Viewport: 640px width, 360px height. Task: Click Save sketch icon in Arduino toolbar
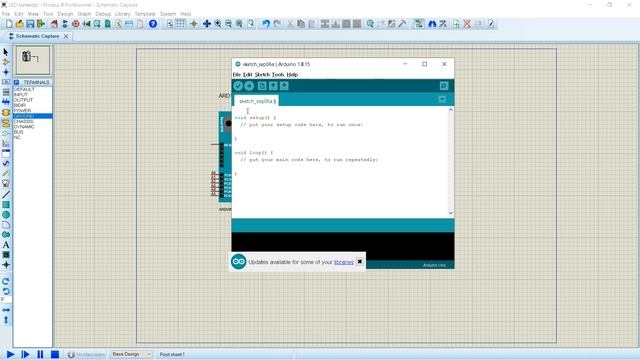coord(284,86)
